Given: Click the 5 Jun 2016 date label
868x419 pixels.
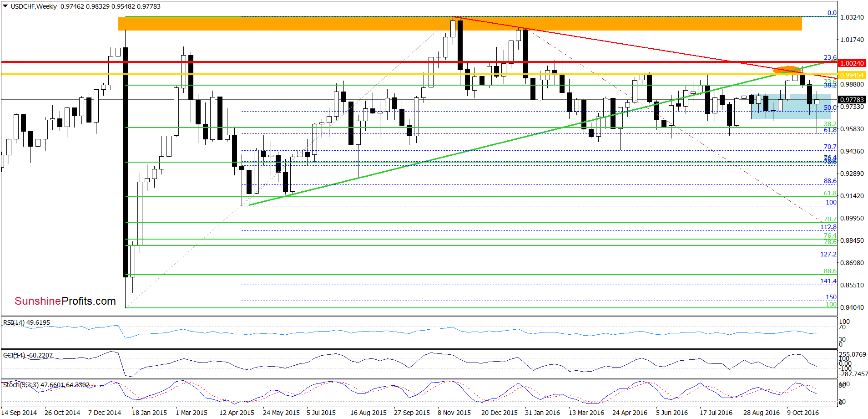Looking at the screenshot, I should [x=672, y=413].
